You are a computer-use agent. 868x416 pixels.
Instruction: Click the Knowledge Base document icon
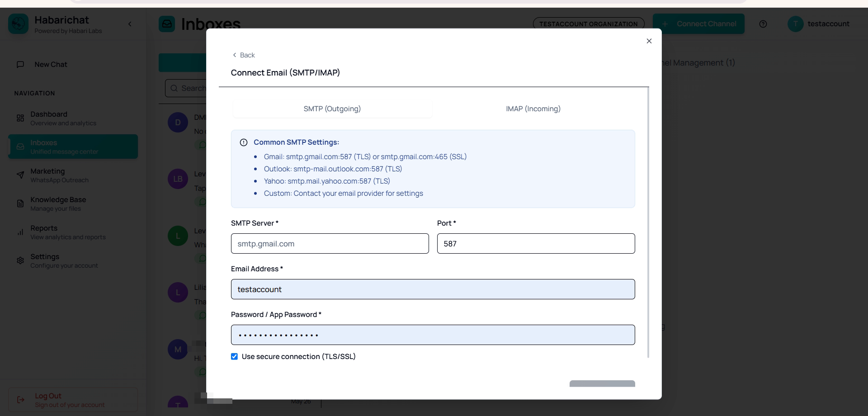click(20, 203)
